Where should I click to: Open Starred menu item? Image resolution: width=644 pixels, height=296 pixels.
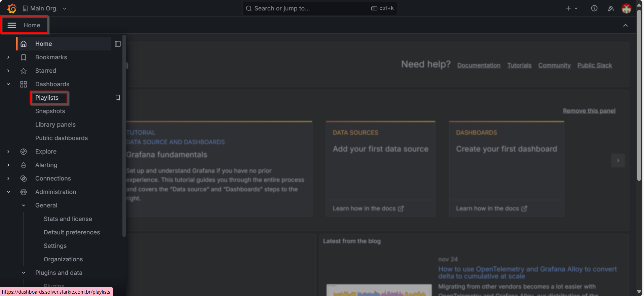[x=46, y=71]
